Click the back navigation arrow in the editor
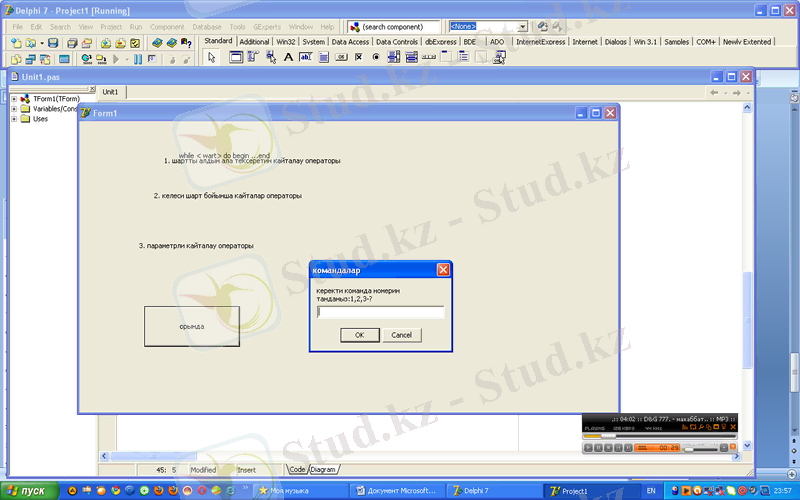The width and height of the screenshot is (800, 500). click(x=714, y=92)
